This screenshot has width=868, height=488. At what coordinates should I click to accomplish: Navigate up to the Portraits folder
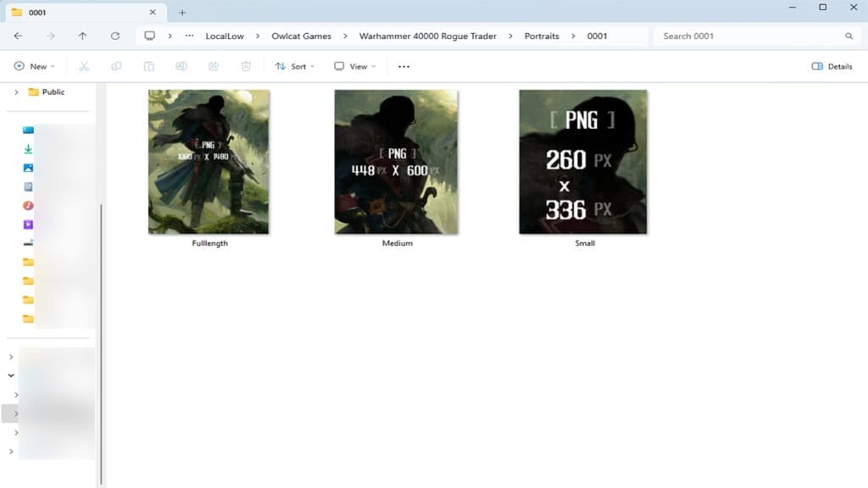[x=81, y=36]
